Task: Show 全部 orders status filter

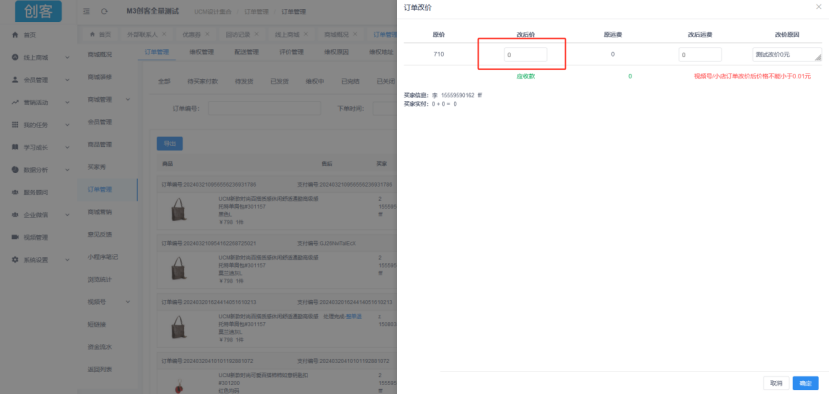Action: [164, 81]
